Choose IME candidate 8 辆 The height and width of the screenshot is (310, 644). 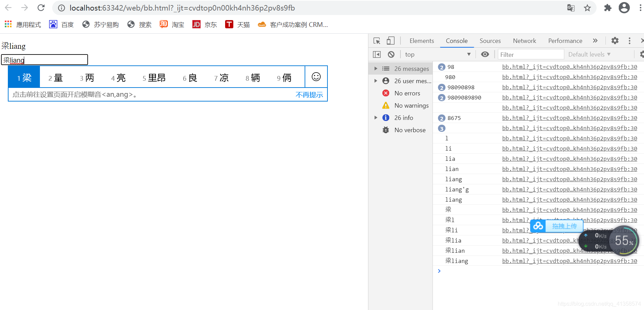[252, 78]
